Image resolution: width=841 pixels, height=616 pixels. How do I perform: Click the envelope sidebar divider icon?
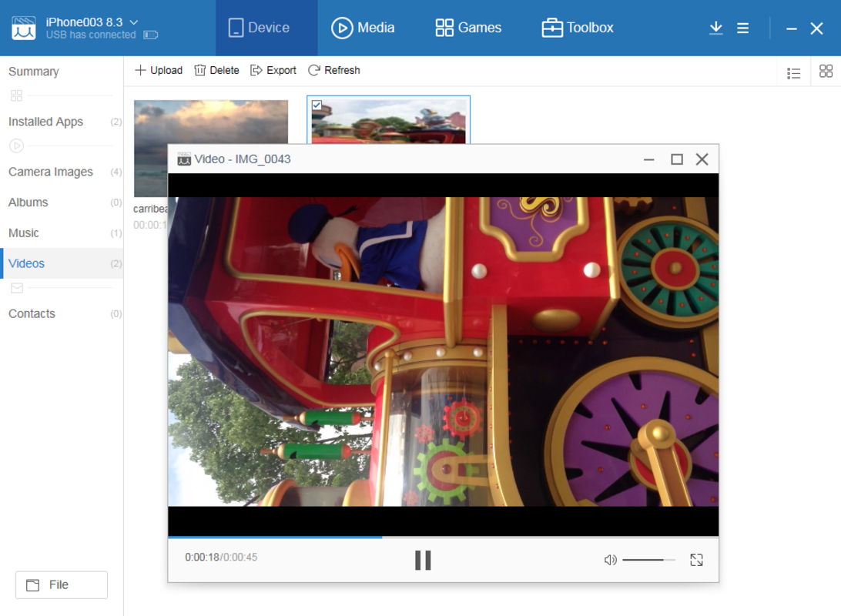17,288
